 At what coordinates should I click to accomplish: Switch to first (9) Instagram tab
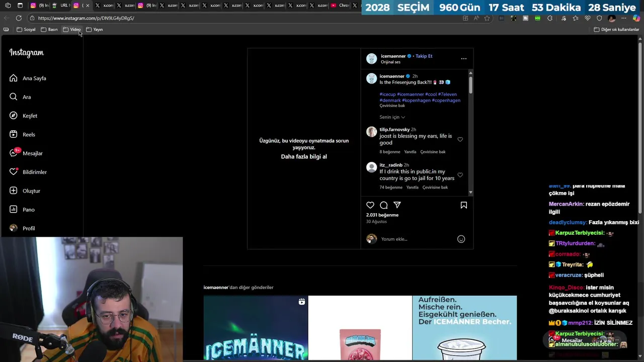coord(40,6)
